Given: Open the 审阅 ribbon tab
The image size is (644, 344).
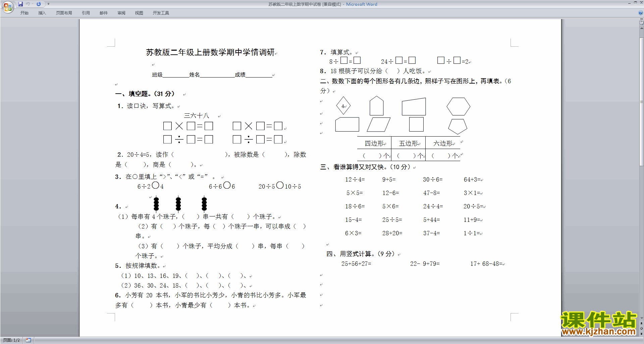Looking at the screenshot, I should tap(121, 13).
